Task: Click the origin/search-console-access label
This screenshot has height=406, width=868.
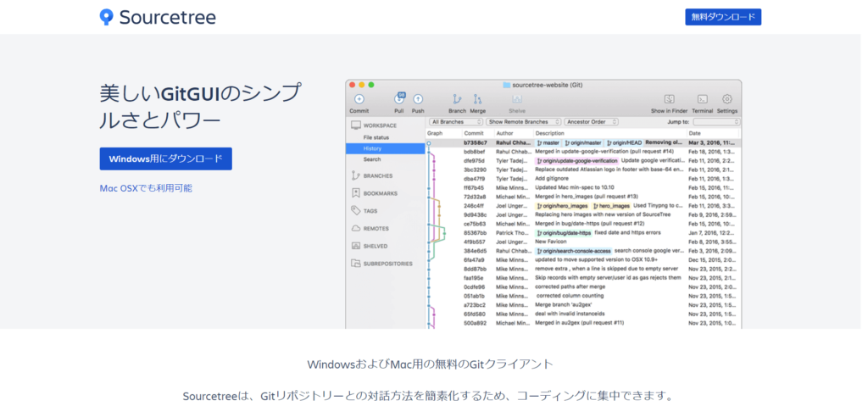Action: (x=574, y=251)
